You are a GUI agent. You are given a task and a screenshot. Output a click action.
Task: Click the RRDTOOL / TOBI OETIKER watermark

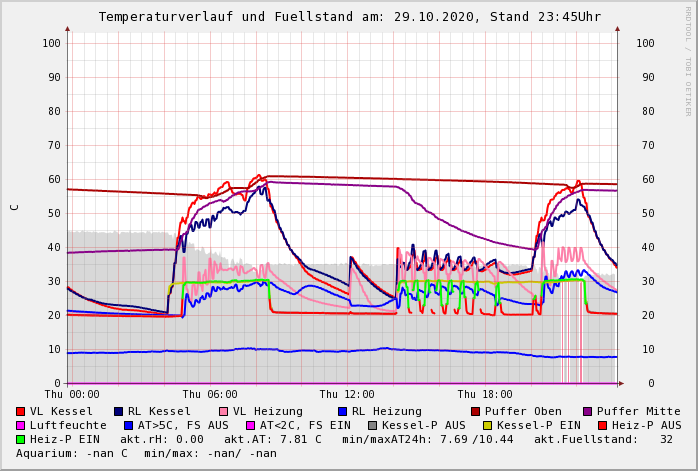tap(688, 60)
